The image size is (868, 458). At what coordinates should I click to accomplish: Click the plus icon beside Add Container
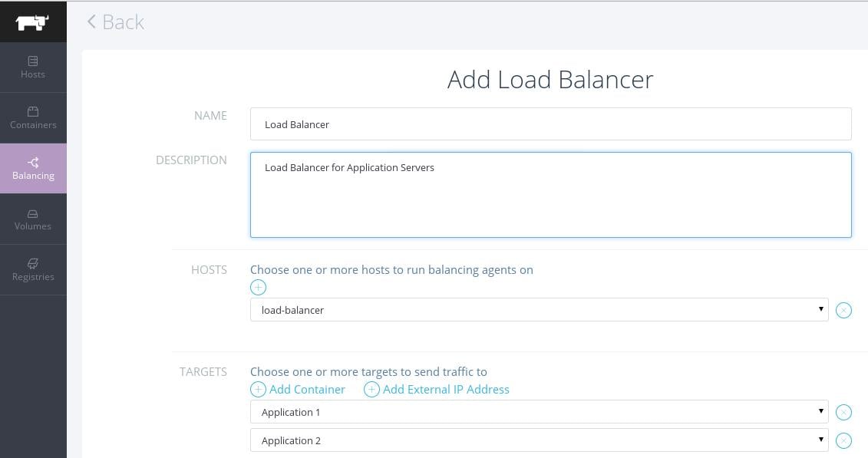259,390
